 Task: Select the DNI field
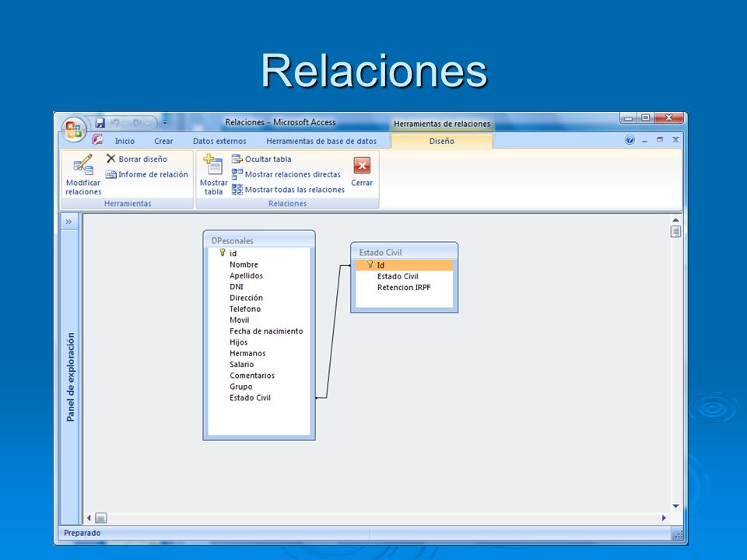click(x=260, y=287)
